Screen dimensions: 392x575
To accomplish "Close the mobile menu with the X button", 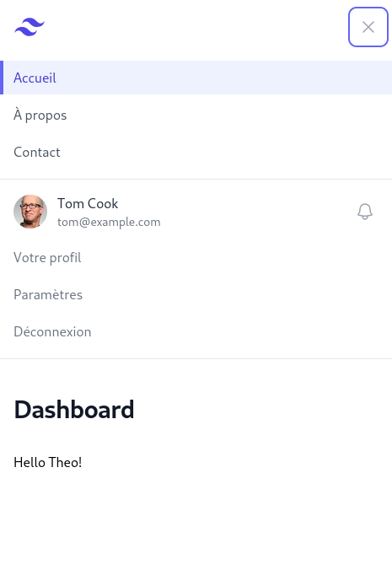I will 368,27.
